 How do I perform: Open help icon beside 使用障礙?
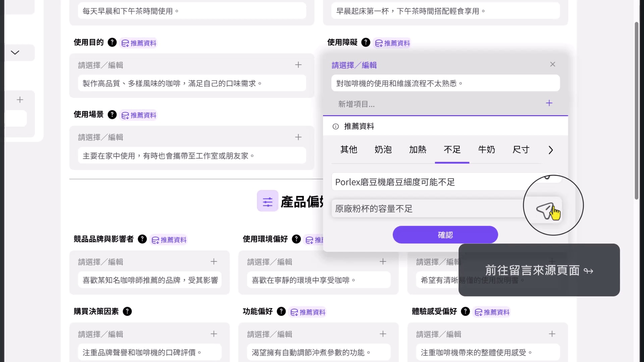tap(366, 42)
